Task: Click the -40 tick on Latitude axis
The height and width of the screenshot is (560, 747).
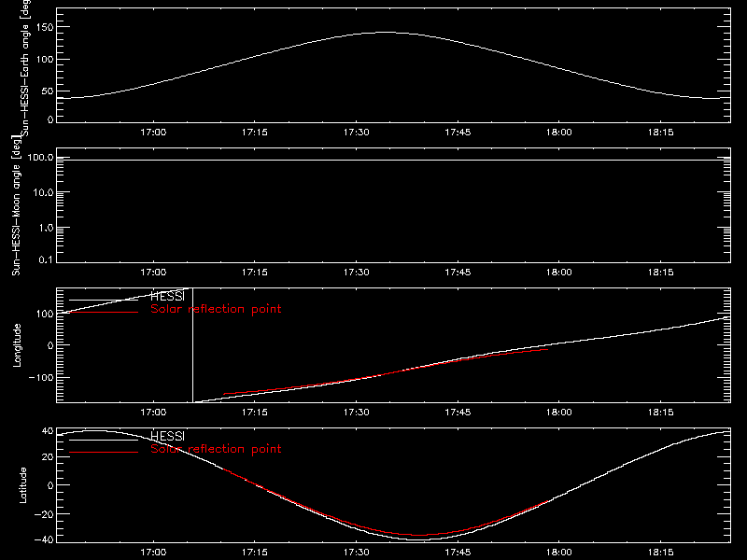Action: tap(44, 540)
